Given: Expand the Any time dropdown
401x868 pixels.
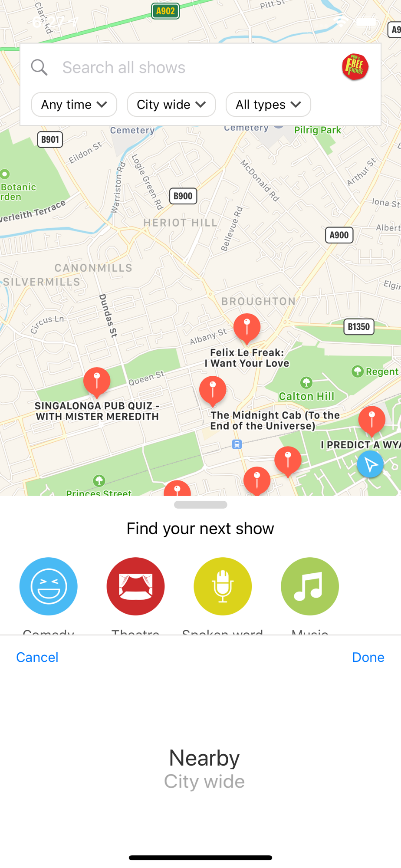Looking at the screenshot, I should tap(74, 105).
